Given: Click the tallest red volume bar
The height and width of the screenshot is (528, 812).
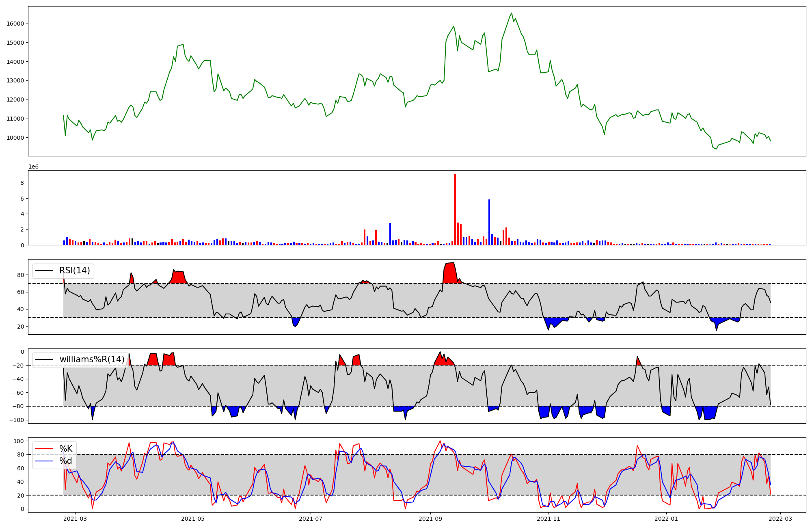Looking at the screenshot, I should click(455, 209).
